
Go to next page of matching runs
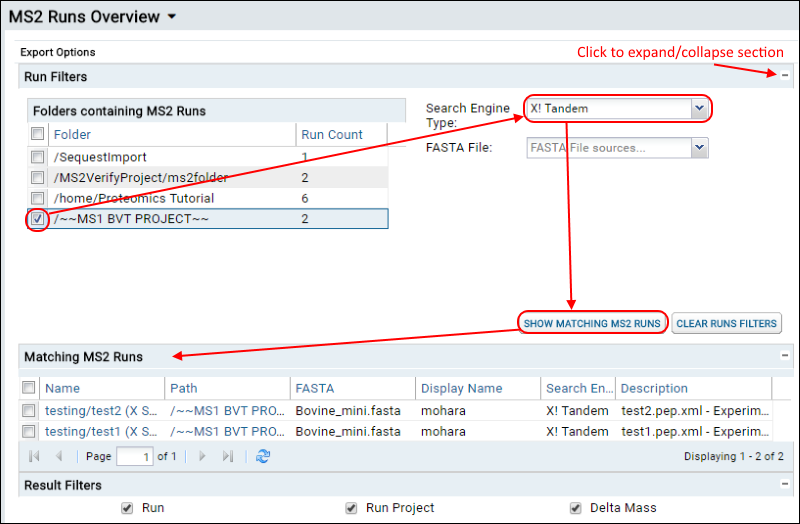[x=202, y=456]
